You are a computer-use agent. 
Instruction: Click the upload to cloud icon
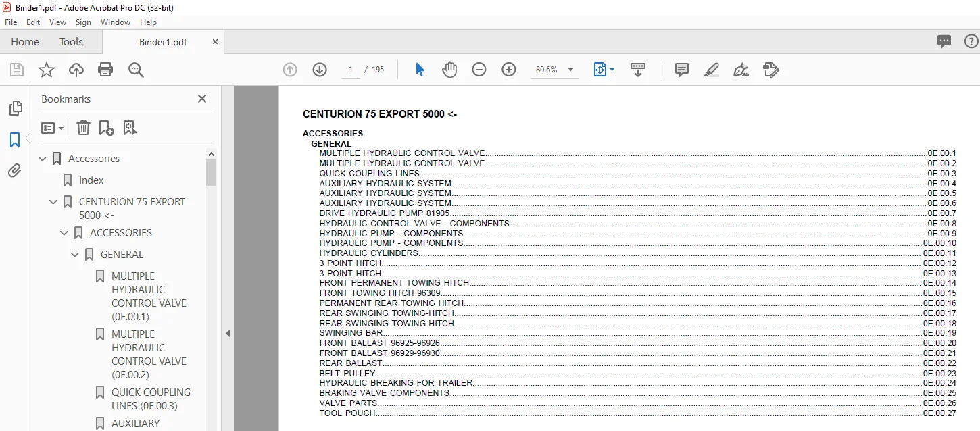(x=76, y=70)
